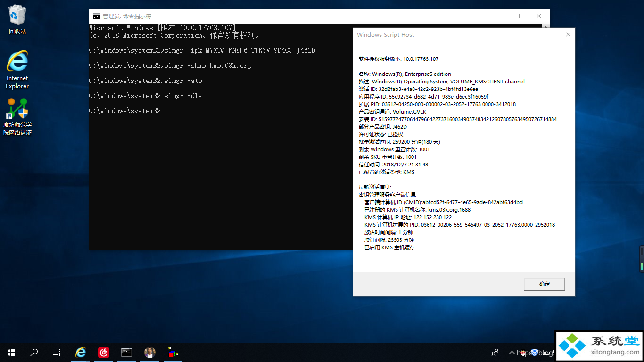
Task: Click the slmgr -skms kms.03k.org line
Action: click(x=170, y=66)
